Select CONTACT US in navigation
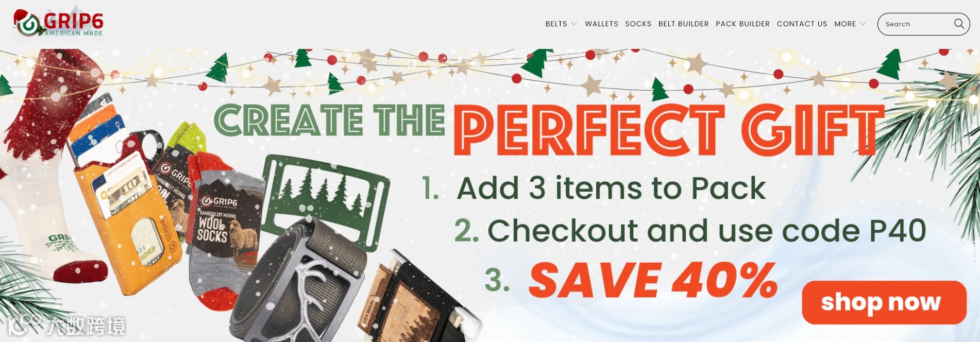The image size is (980, 342). pos(802,24)
